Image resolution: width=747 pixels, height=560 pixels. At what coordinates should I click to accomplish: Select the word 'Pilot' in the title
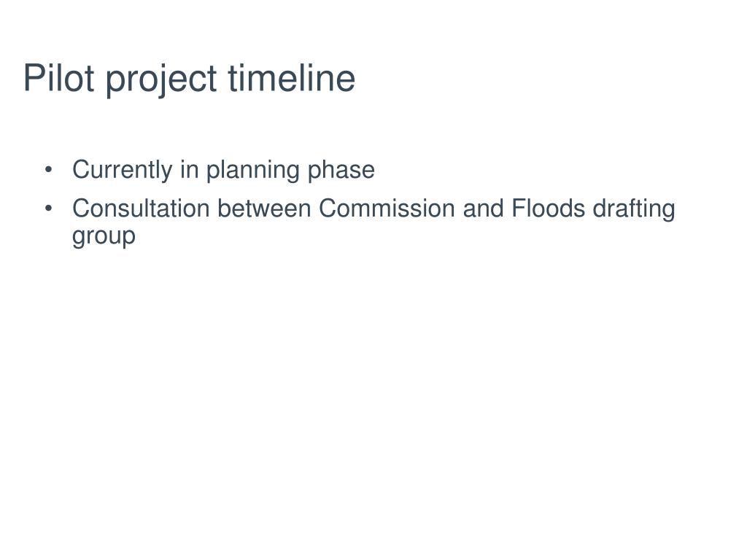pos(58,77)
